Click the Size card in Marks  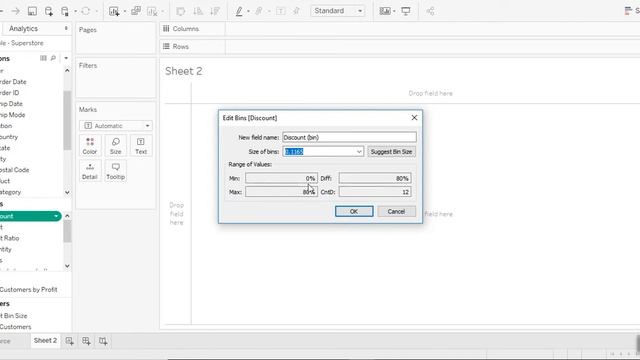pyautogui.click(x=116, y=146)
